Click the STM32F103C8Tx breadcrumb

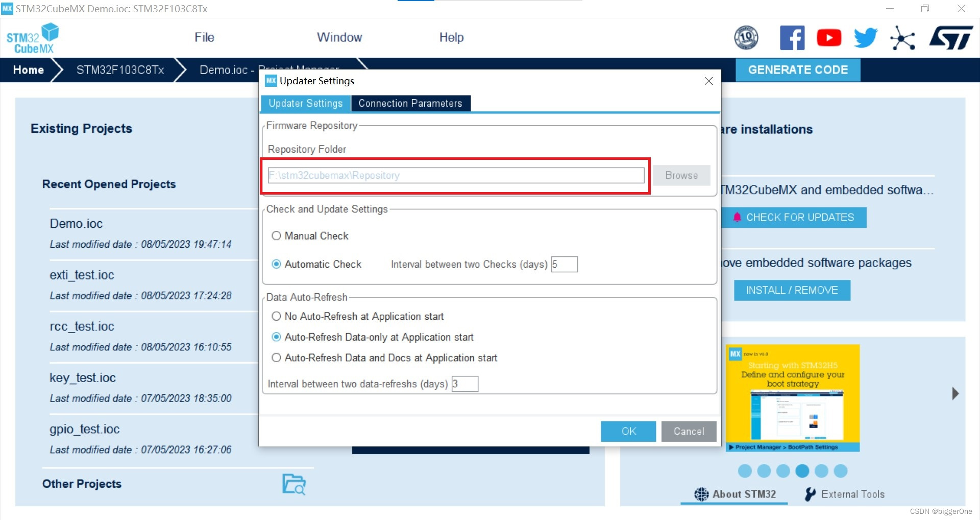tap(120, 70)
